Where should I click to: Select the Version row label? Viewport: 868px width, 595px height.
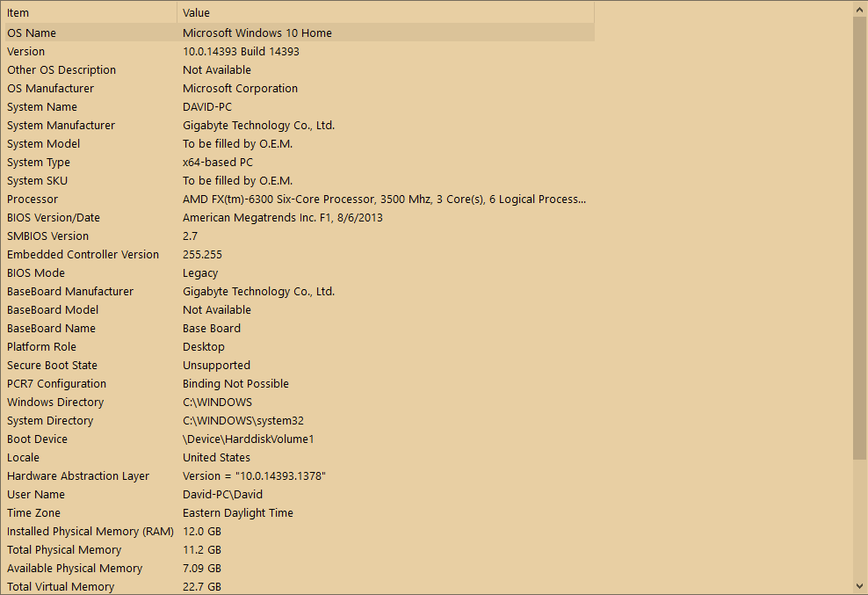point(26,52)
